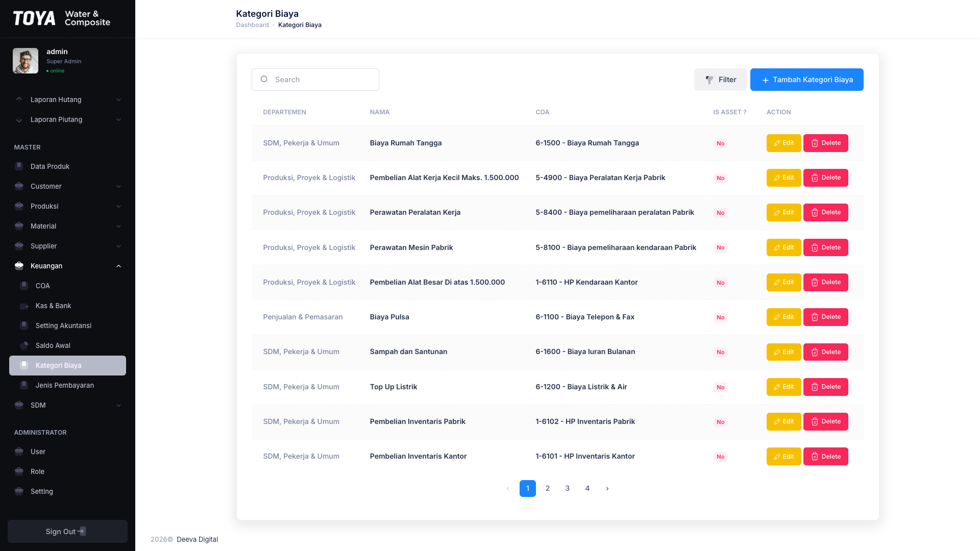
Task: Click the plus icon on Tambah Kategori Biaya
Action: click(765, 80)
